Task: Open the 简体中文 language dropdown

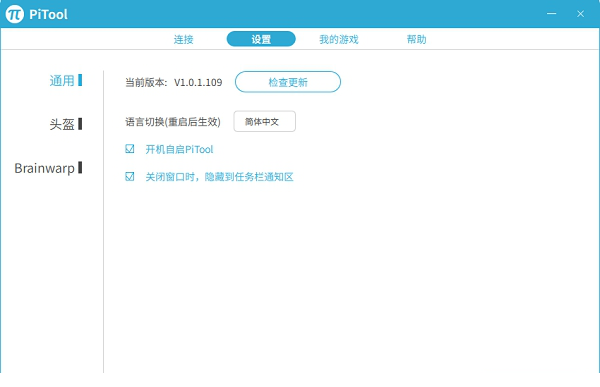Action: tap(264, 121)
